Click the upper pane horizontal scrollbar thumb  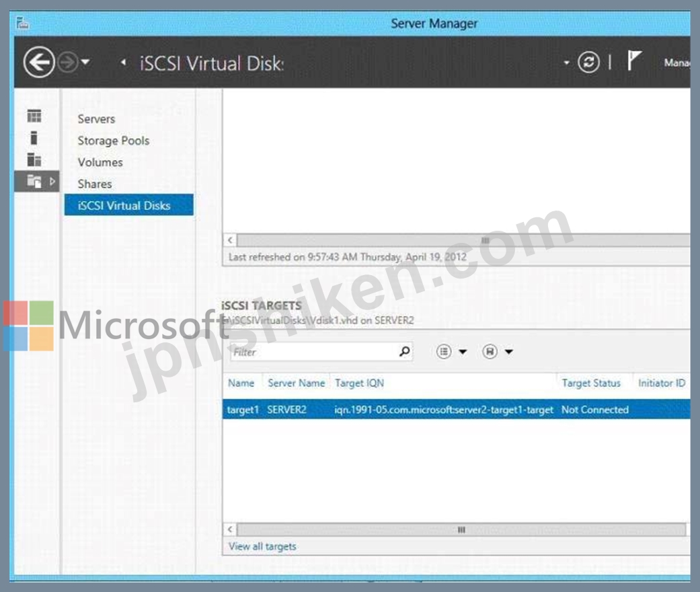[463, 240]
